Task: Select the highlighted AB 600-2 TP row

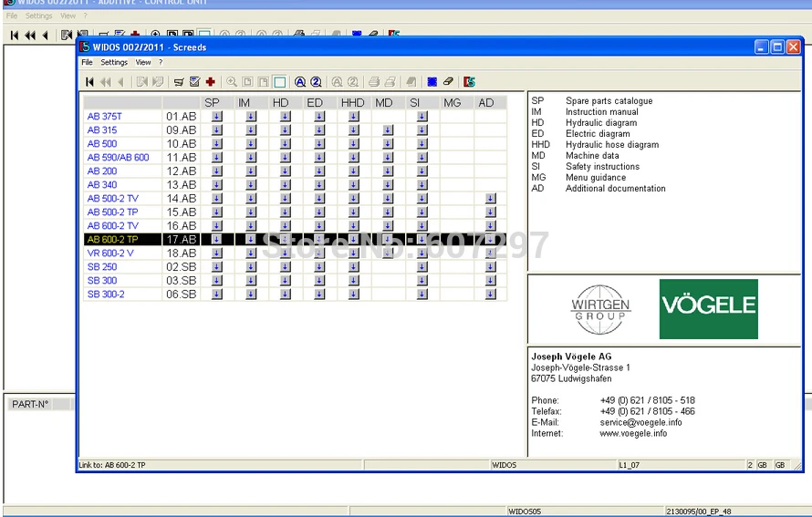Action: coord(296,239)
